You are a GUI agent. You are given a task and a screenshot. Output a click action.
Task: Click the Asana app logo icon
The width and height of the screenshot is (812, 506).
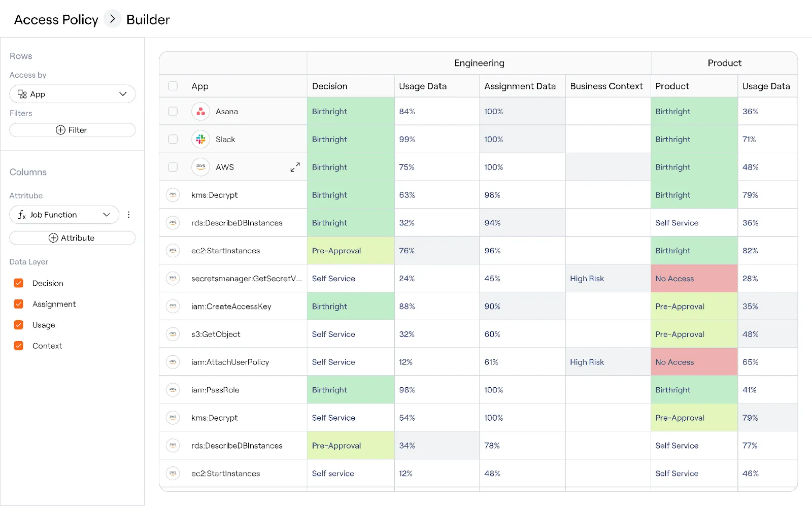(200, 111)
